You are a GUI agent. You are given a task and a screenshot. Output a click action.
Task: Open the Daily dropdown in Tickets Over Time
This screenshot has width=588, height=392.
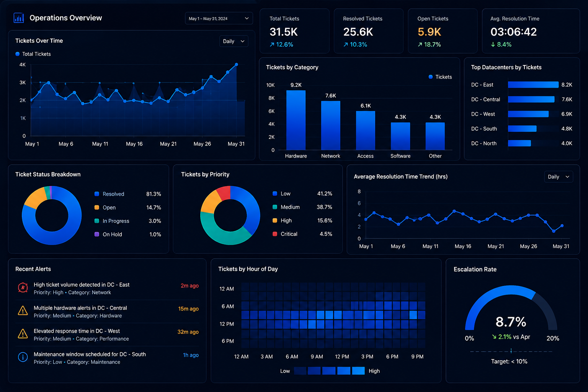click(x=234, y=41)
